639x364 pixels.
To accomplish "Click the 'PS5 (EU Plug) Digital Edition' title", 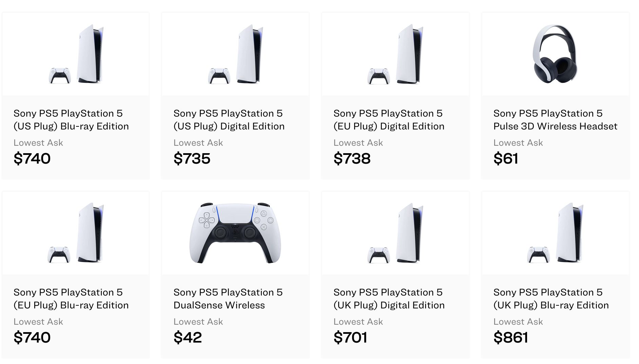I will click(x=389, y=120).
